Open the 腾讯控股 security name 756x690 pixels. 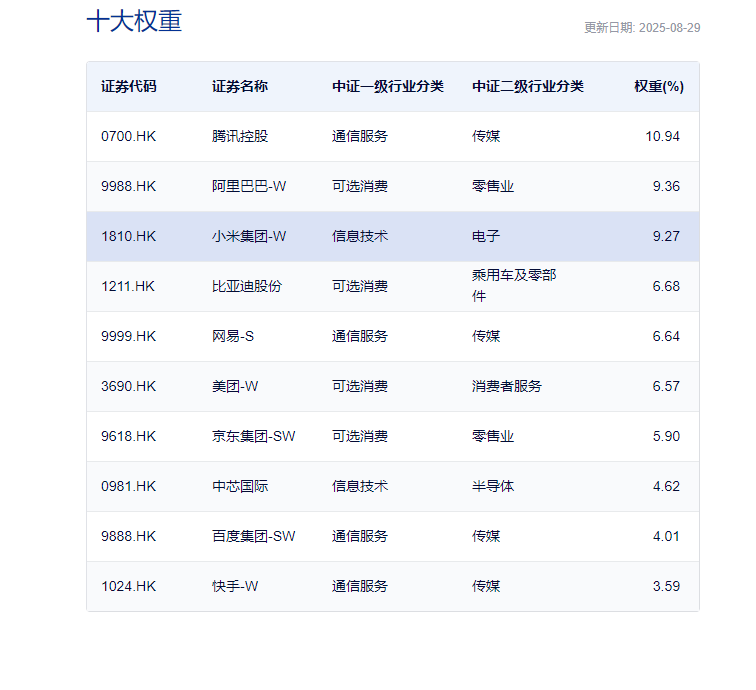click(x=240, y=136)
